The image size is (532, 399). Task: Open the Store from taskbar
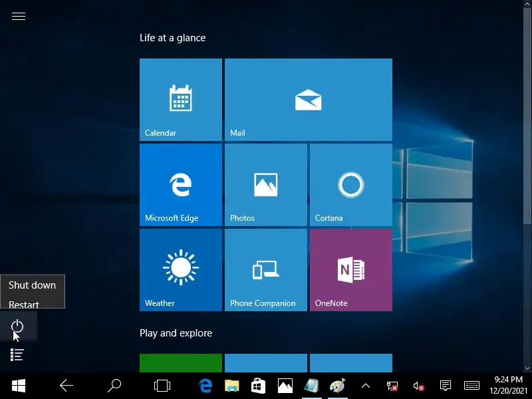tap(258, 386)
